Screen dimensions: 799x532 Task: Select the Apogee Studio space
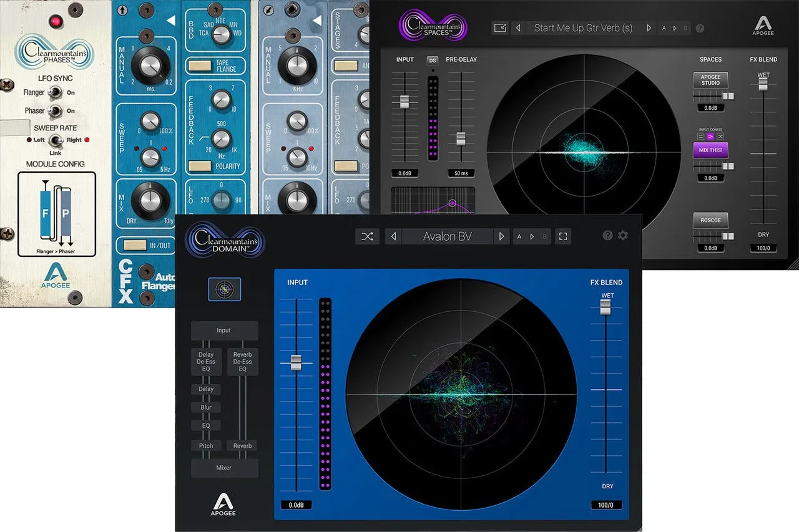pyautogui.click(x=710, y=80)
